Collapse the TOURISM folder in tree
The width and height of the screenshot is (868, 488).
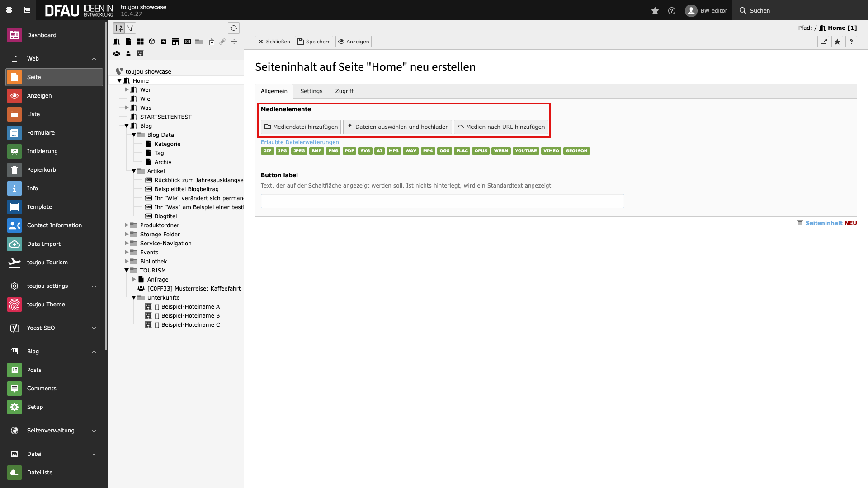127,271
